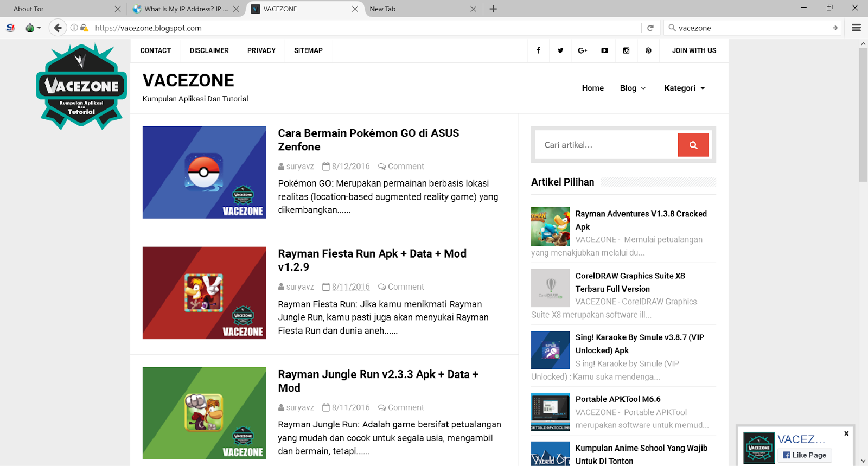
Task: Close the New Tab tab
Action: (x=474, y=9)
